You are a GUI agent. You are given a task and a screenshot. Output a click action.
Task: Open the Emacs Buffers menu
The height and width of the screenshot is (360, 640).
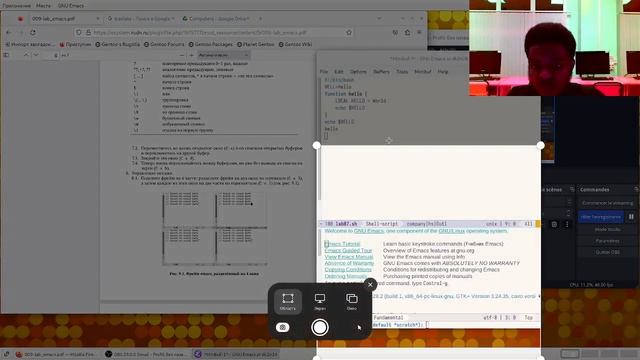pos(381,71)
